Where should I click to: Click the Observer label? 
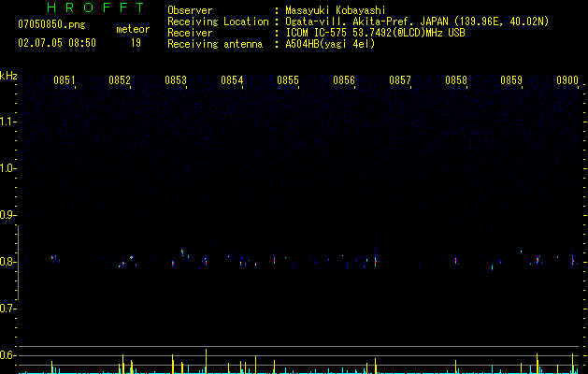[190, 10]
